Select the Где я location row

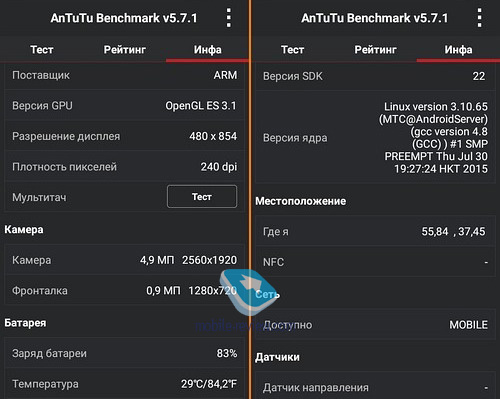coord(375,231)
